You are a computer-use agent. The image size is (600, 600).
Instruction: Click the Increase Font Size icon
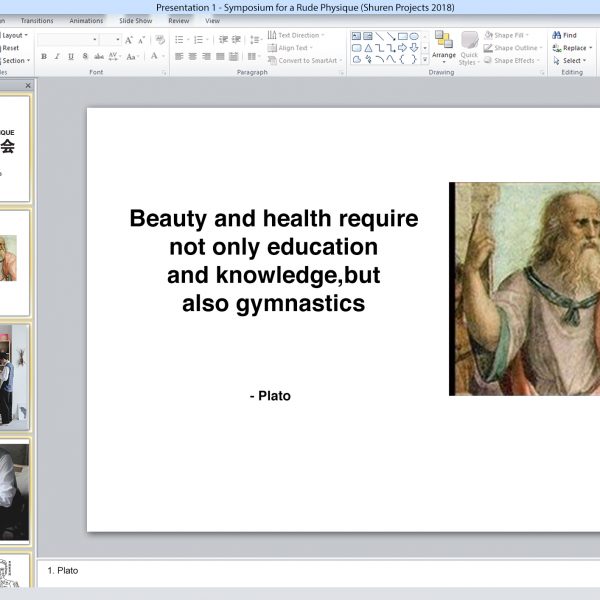129,40
